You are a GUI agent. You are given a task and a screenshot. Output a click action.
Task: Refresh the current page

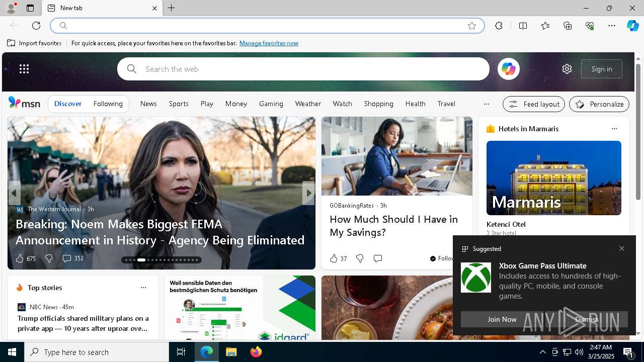coord(36,26)
